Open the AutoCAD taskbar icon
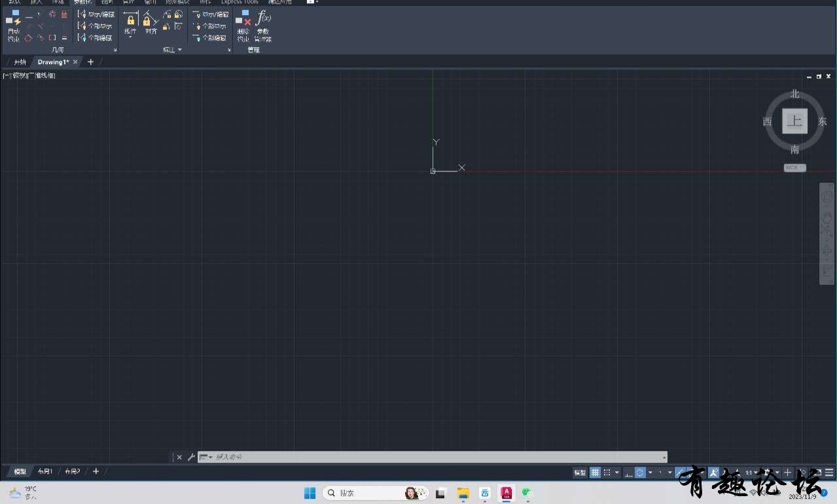The height and width of the screenshot is (504, 837). click(x=507, y=493)
